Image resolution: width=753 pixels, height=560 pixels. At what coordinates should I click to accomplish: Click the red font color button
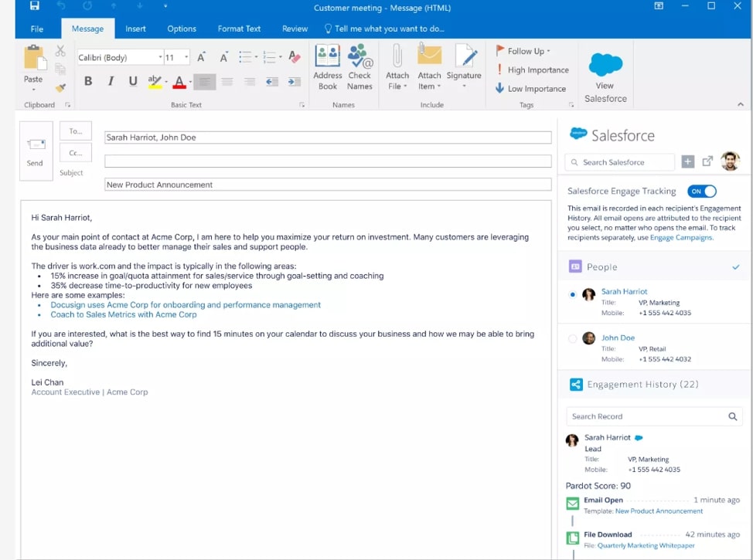click(x=179, y=82)
